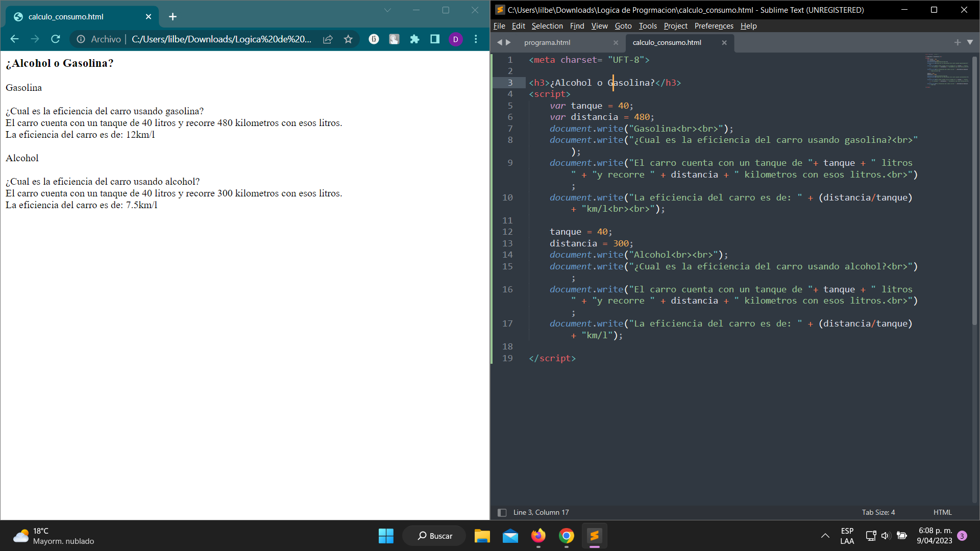Go back in Chrome browser
This screenshot has height=551, width=980.
[x=14, y=39]
